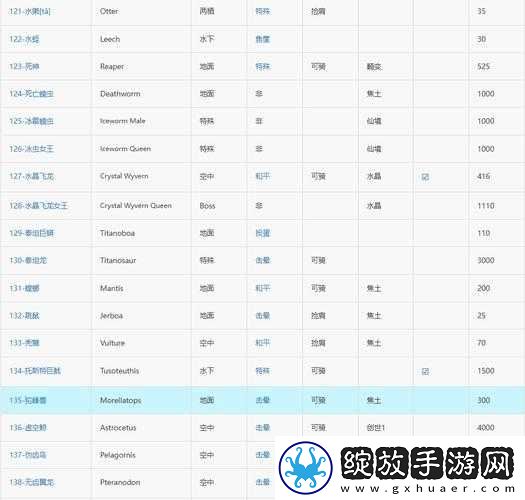525x500 pixels.
Task: Select the English name 'Crystal Wyvern Queen'
Action: 136,206
